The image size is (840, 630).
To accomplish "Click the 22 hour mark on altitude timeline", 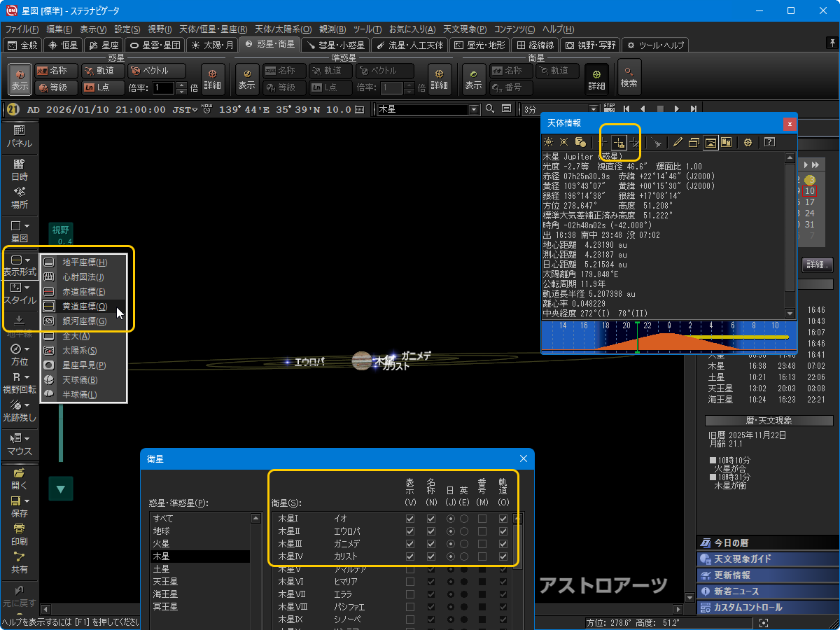I will [x=647, y=326].
